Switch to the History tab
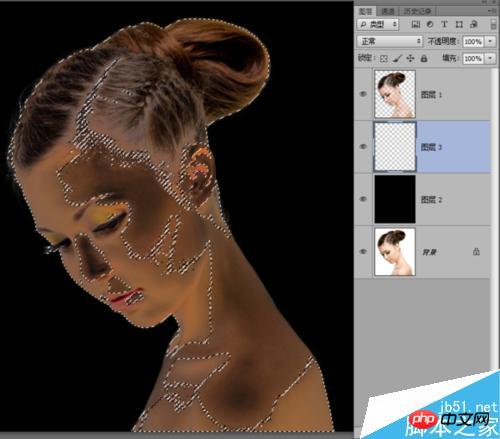The width and height of the screenshot is (500, 439). pyautogui.click(x=417, y=11)
